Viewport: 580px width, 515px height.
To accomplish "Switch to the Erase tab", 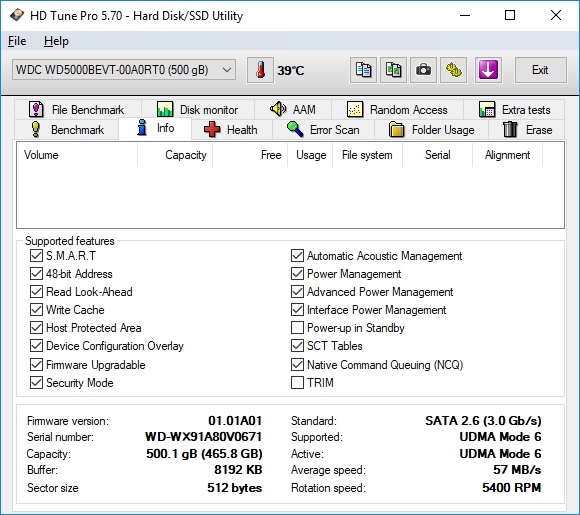I will point(527,129).
